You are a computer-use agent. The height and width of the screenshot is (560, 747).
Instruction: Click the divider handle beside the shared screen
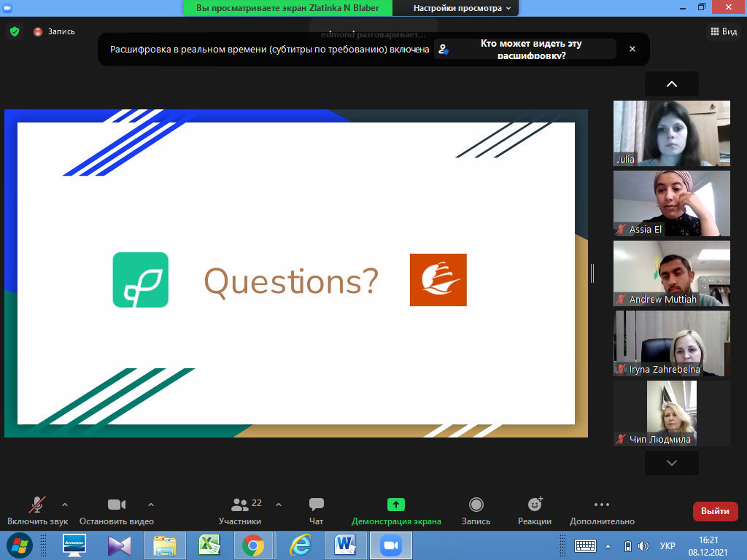592,273
